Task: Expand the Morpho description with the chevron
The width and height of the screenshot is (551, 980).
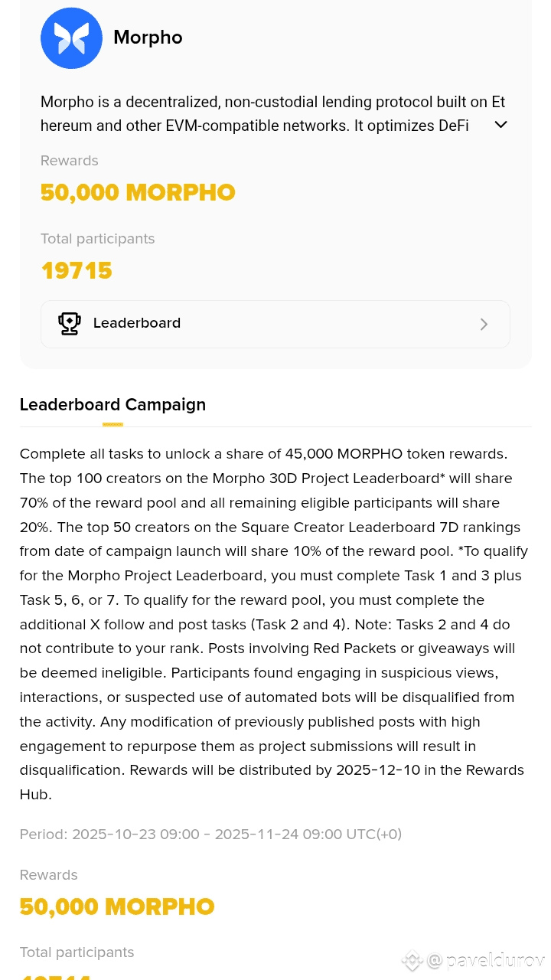Action: [x=500, y=125]
